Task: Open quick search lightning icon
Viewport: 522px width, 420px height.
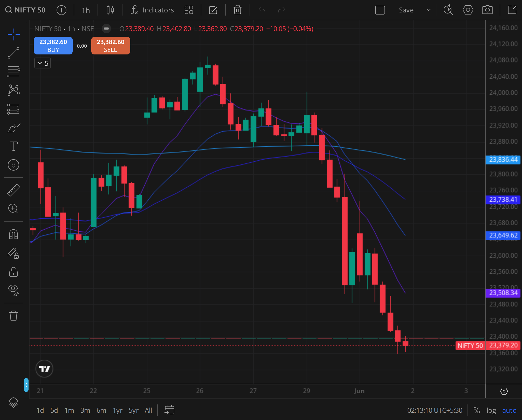Action: pyautogui.click(x=448, y=10)
